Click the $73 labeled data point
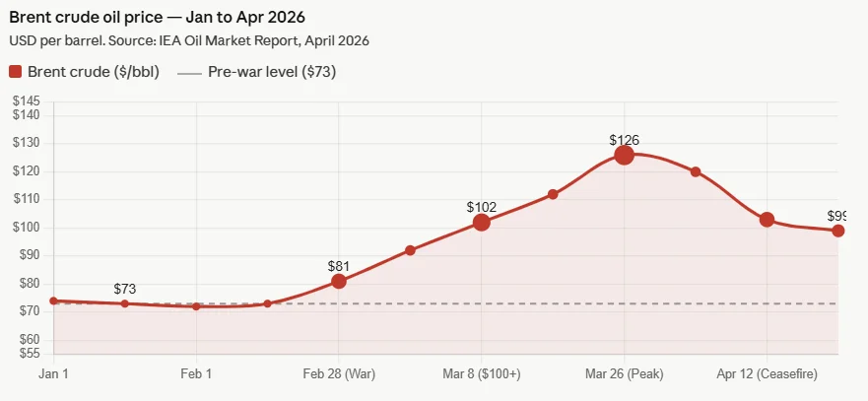 pos(124,303)
